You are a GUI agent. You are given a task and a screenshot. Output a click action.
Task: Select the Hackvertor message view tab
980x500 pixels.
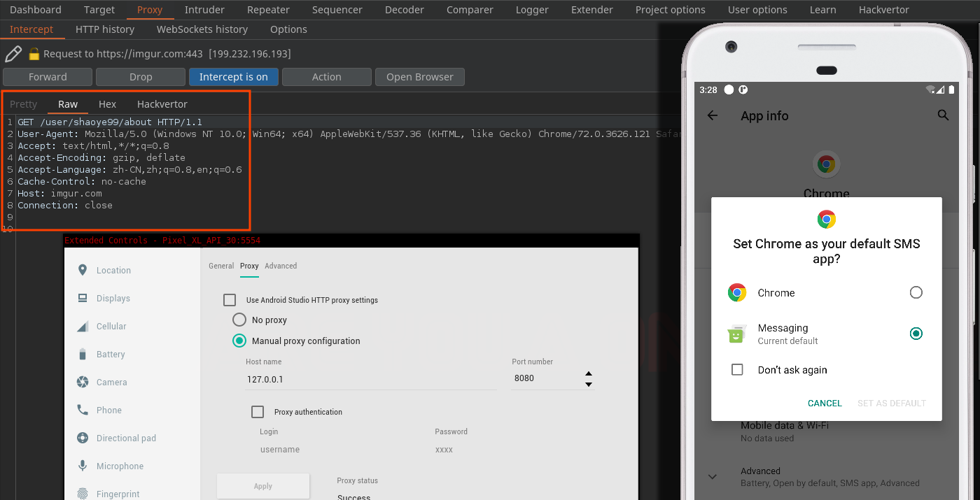click(x=162, y=104)
